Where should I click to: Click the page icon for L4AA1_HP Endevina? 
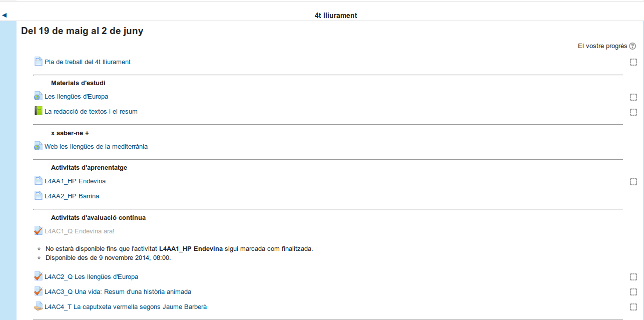tap(38, 181)
